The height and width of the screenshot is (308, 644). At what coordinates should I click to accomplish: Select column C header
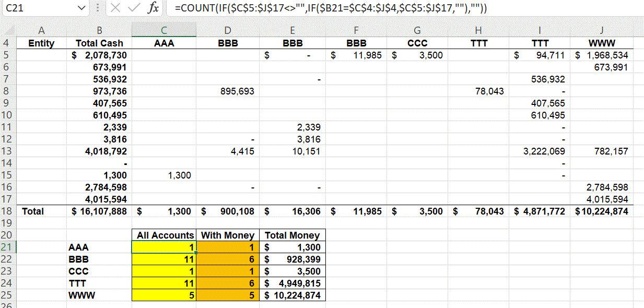(x=164, y=30)
